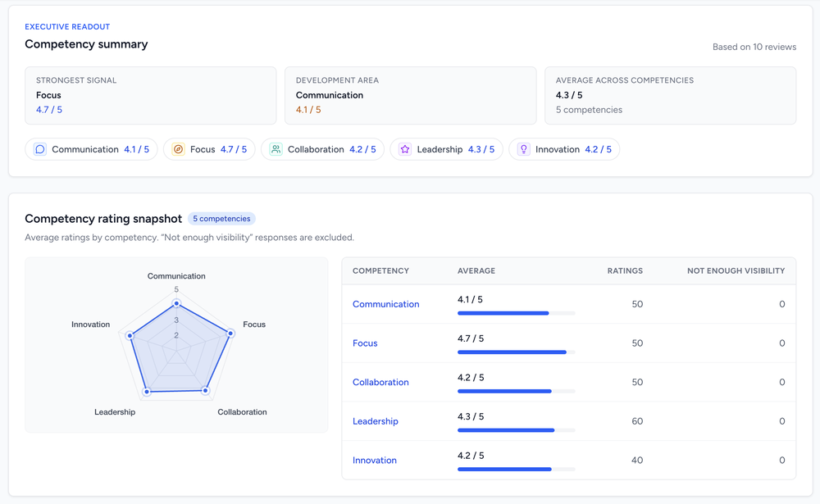Screen dimensions: 820x504
Task: Click the Leadership progress bar in table
Action: (x=516, y=430)
